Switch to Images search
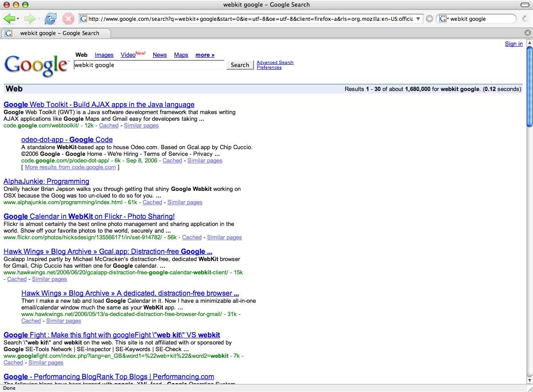The height and width of the screenshot is (392, 533). coord(104,55)
